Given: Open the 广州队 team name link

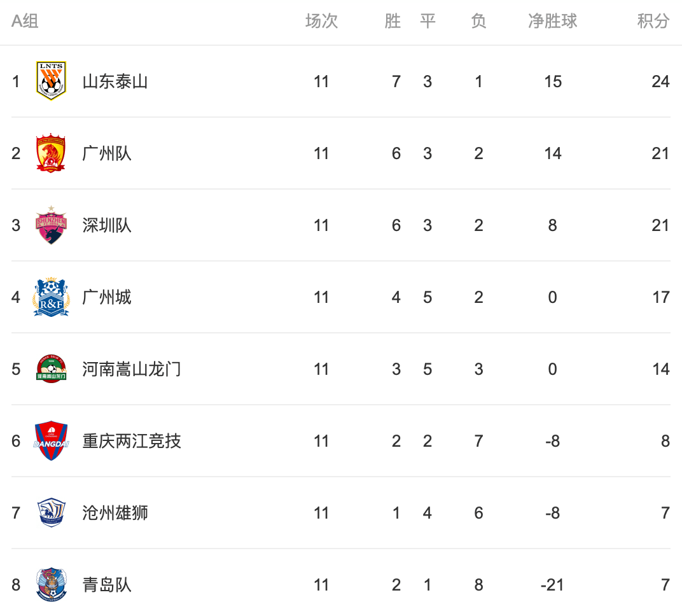Looking at the screenshot, I should [107, 153].
